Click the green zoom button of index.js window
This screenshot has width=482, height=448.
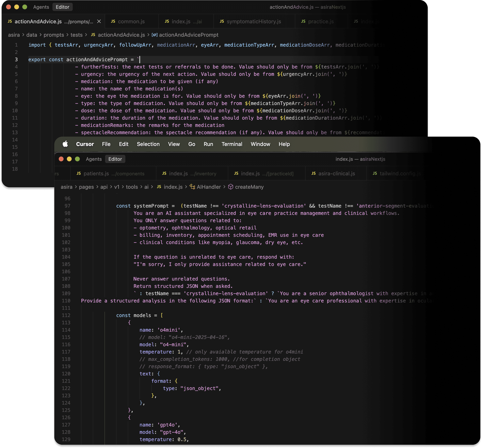click(78, 159)
